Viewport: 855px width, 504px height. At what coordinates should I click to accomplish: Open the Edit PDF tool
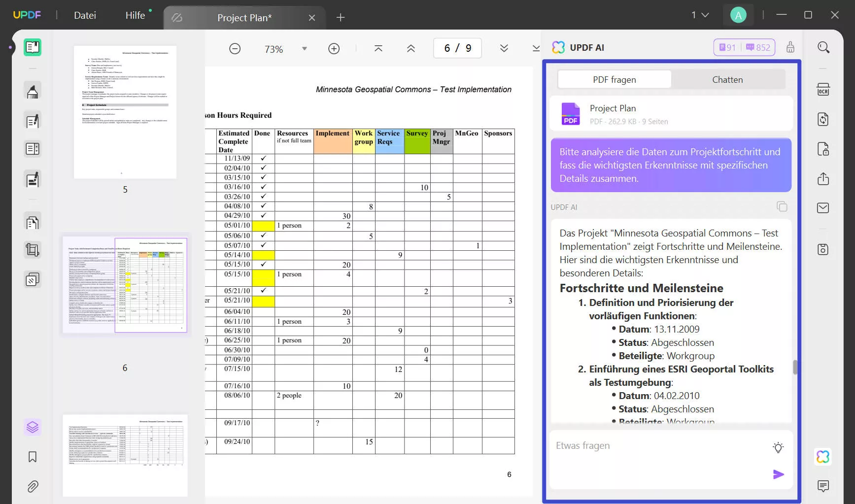click(x=33, y=121)
